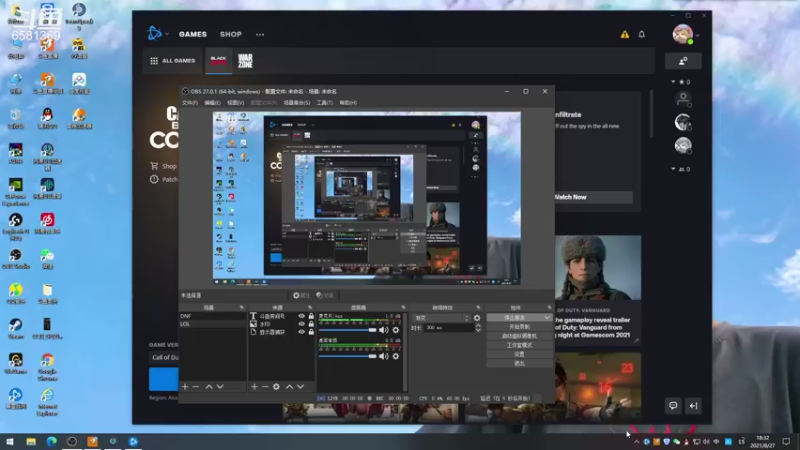800x450 pixels.
Task: Add a new source with the plus icon in Sources panel
Action: point(254,387)
